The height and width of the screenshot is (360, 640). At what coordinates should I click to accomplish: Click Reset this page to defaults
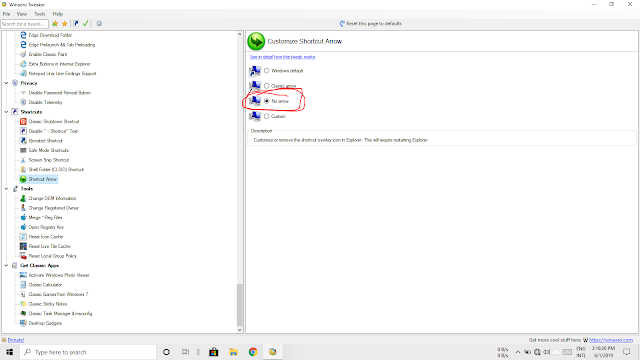pos(371,24)
